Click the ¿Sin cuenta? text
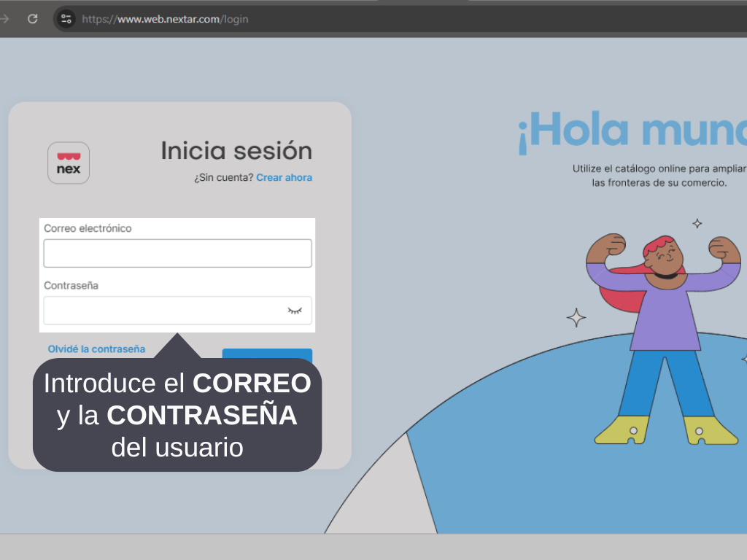 point(223,178)
